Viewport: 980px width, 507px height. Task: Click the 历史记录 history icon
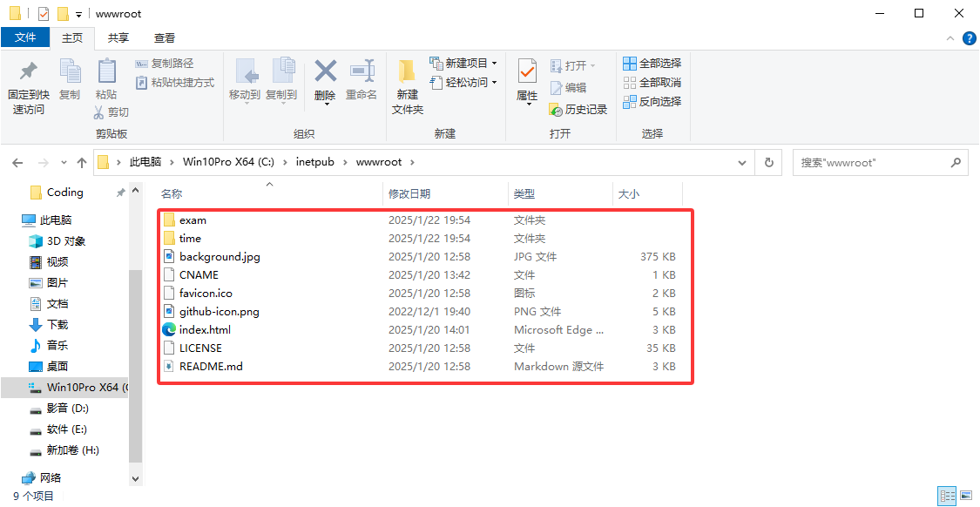(557, 110)
